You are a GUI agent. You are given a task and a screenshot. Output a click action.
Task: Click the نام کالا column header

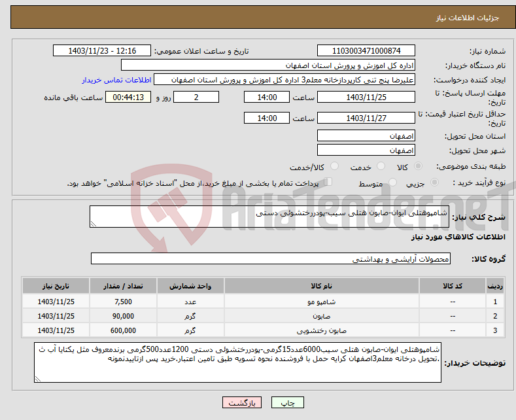322,286
